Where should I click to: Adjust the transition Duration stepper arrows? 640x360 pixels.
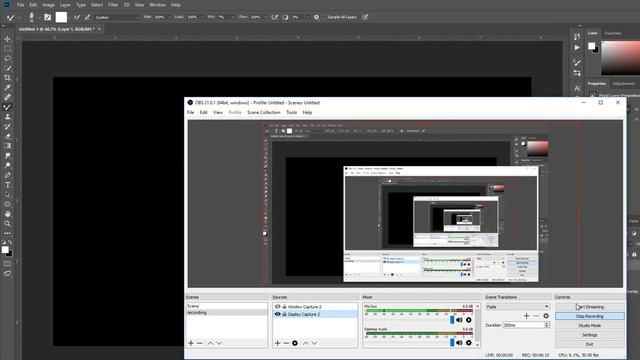547,325
